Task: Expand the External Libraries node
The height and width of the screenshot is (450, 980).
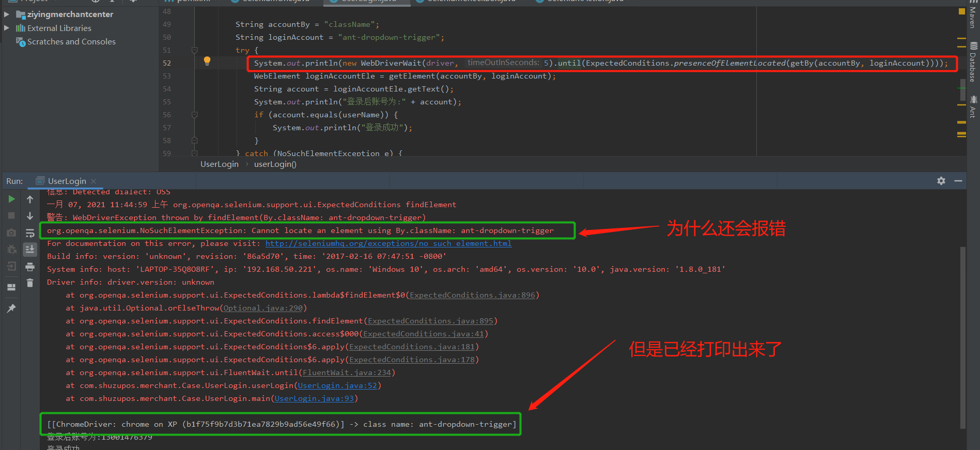Action: coord(6,28)
